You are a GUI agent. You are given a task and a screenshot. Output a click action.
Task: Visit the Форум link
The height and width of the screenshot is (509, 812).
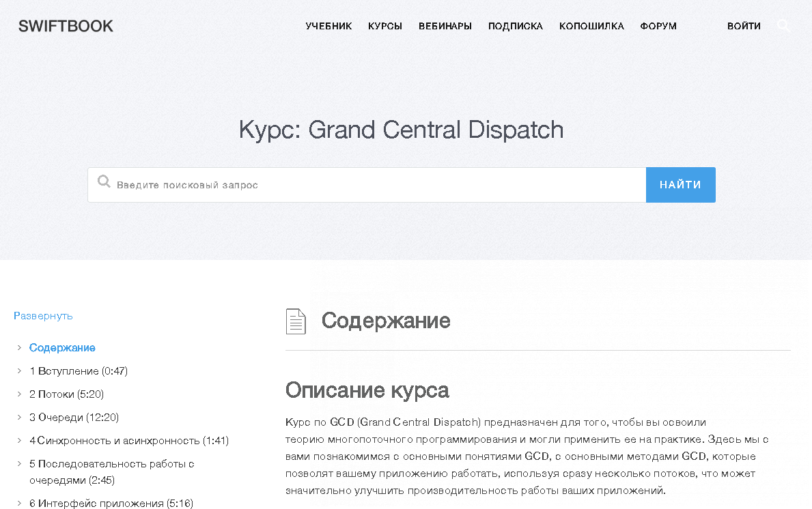click(658, 27)
